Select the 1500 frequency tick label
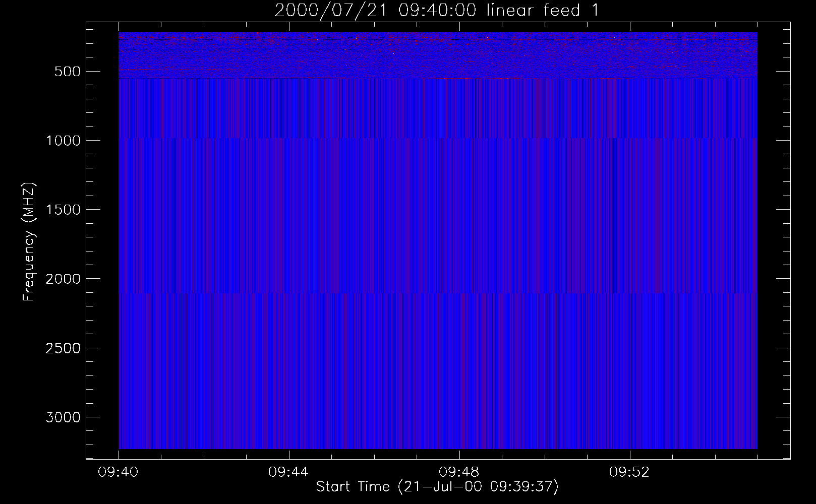 (63, 210)
